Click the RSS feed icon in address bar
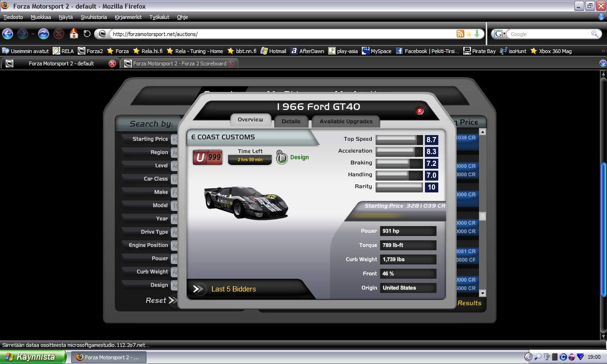Screen dimensions: 607x364 click(460, 34)
